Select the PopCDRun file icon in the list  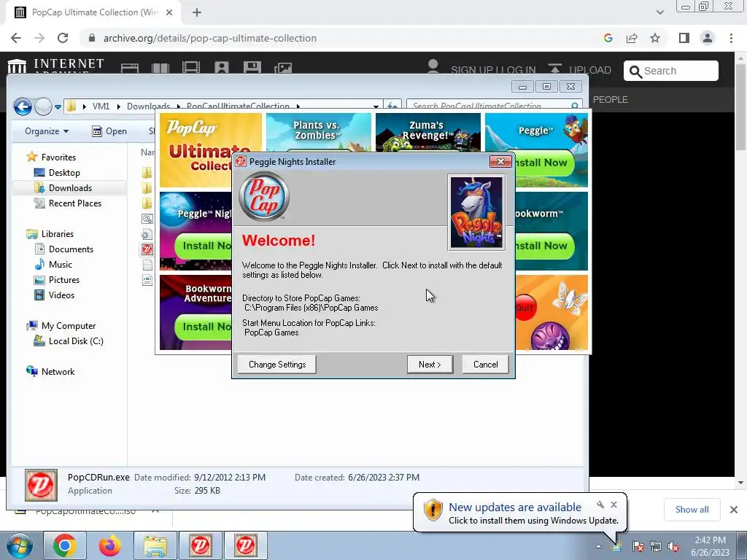(147, 249)
